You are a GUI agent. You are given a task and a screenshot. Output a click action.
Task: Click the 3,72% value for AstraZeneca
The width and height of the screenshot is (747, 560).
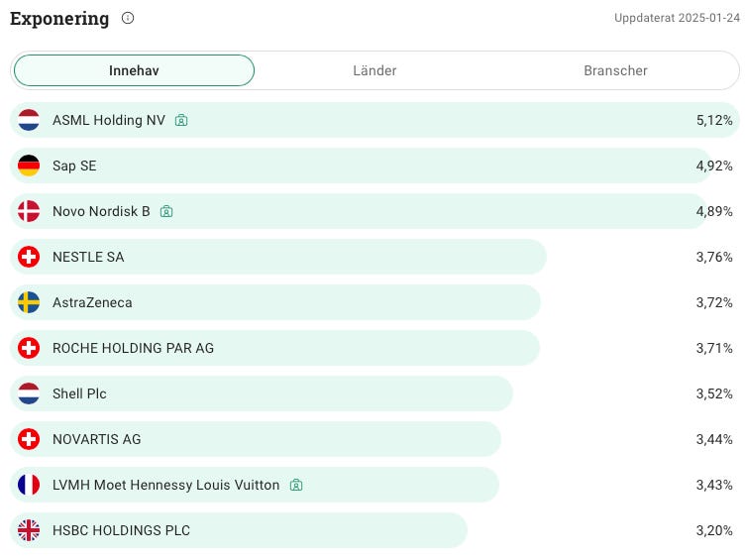(714, 302)
